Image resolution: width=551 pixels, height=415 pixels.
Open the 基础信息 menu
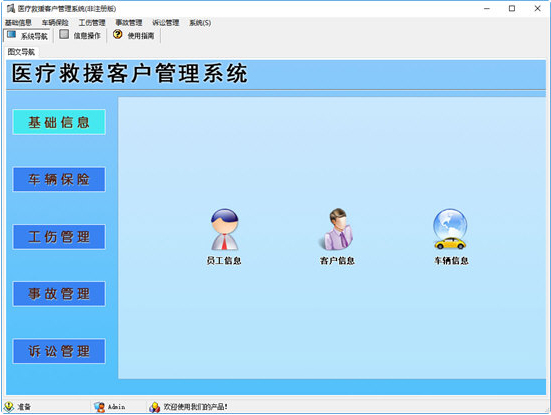[x=18, y=23]
